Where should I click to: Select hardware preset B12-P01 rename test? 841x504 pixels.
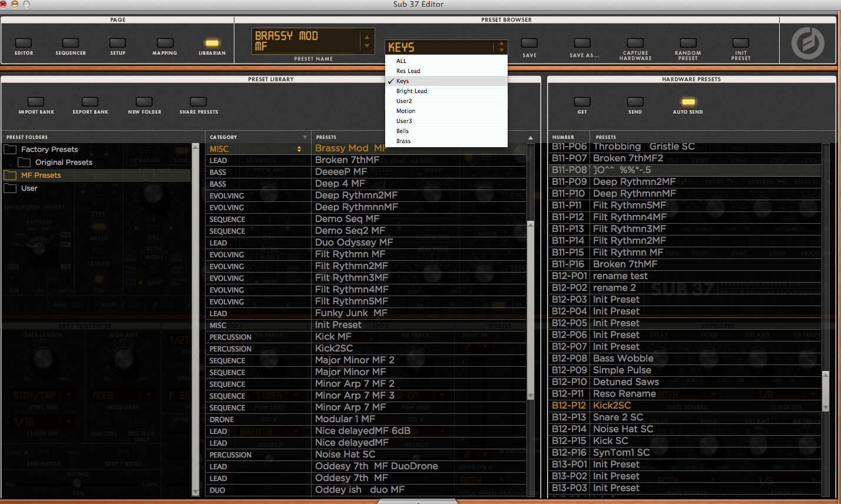tap(685, 276)
